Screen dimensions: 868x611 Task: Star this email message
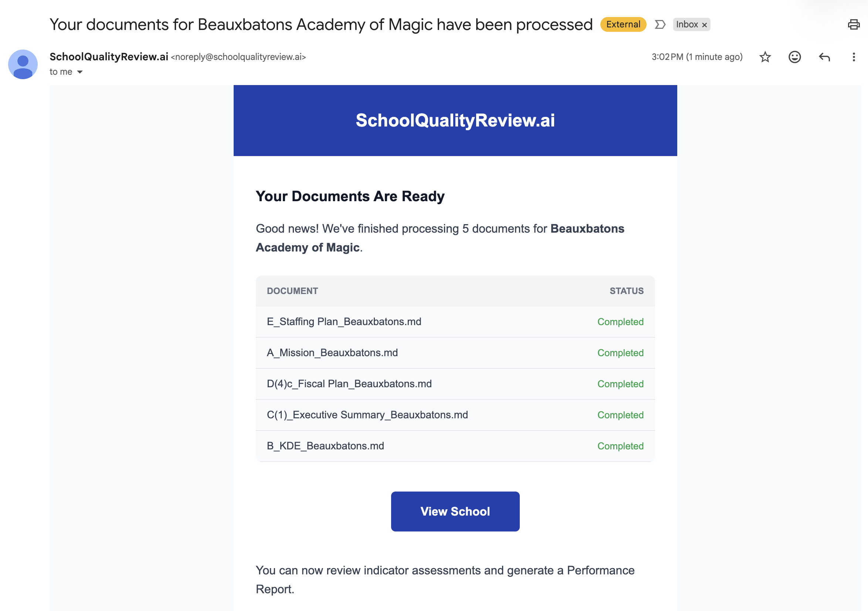coord(765,57)
